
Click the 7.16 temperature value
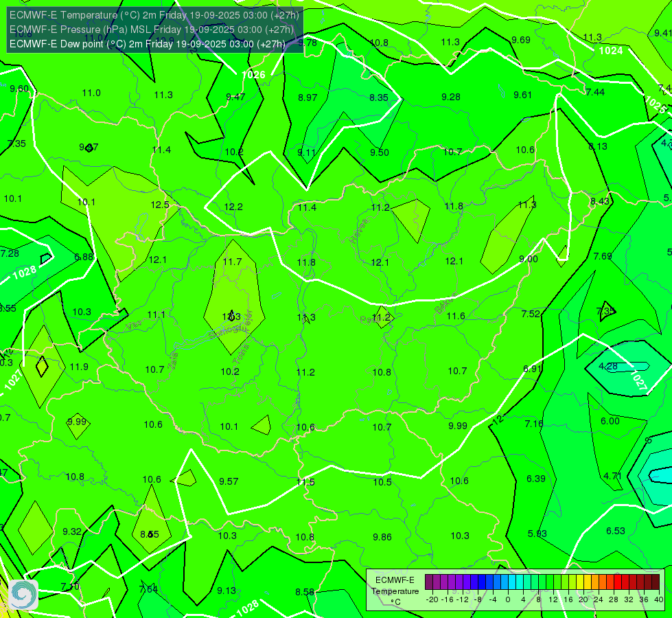pyautogui.click(x=534, y=424)
